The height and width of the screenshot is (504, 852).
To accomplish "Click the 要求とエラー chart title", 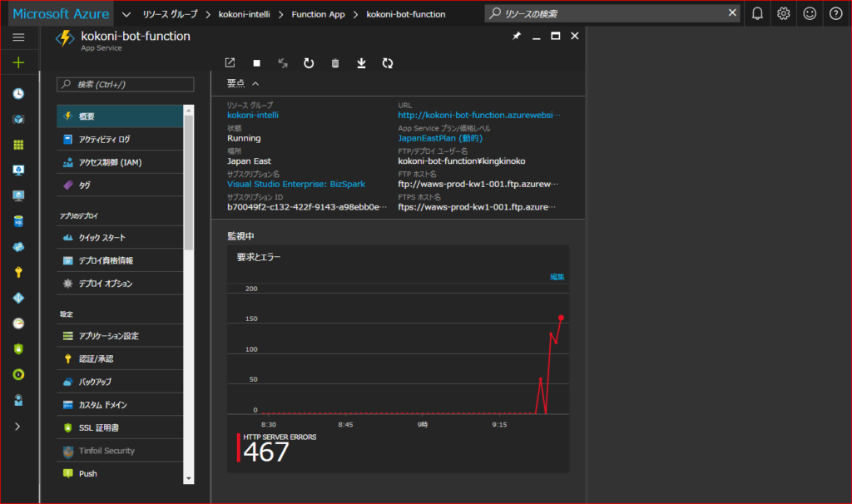I will 259,257.
